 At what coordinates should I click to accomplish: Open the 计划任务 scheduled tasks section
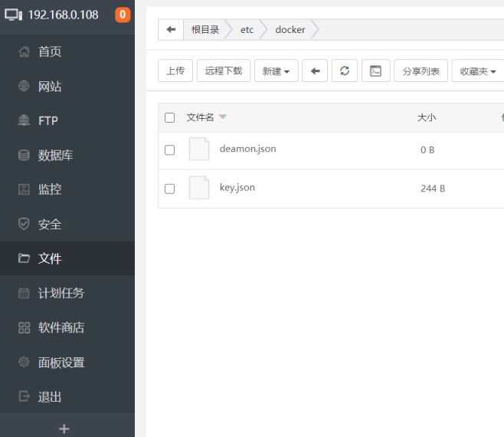pos(67,293)
